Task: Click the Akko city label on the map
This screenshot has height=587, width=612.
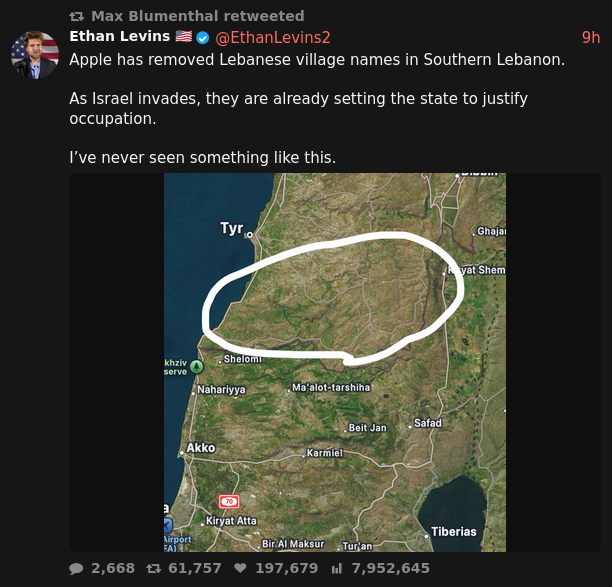Action: 201,448
